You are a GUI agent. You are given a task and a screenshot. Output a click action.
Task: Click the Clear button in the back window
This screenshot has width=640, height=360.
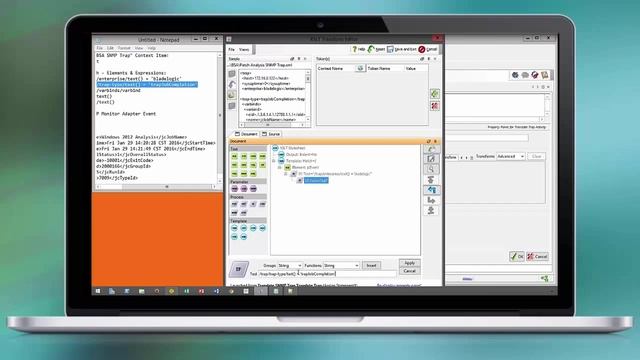(x=536, y=157)
